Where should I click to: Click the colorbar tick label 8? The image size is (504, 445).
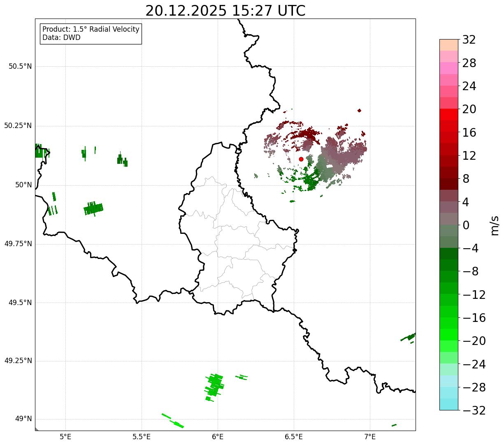[x=466, y=179]
